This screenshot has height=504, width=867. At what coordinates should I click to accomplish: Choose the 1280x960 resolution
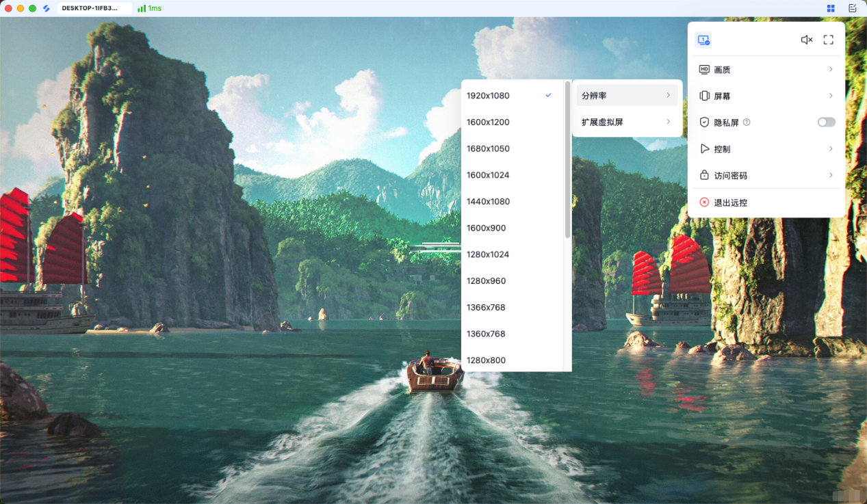[x=512, y=281]
